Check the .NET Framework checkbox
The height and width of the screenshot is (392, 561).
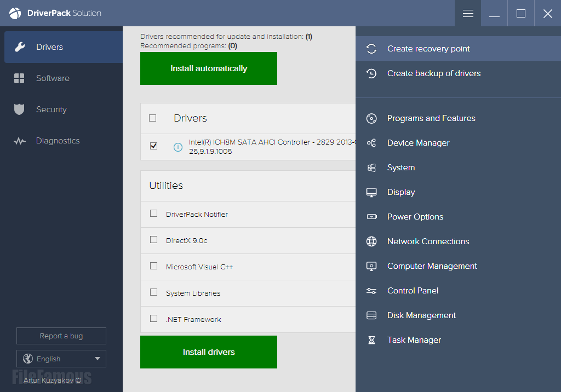pos(153,318)
